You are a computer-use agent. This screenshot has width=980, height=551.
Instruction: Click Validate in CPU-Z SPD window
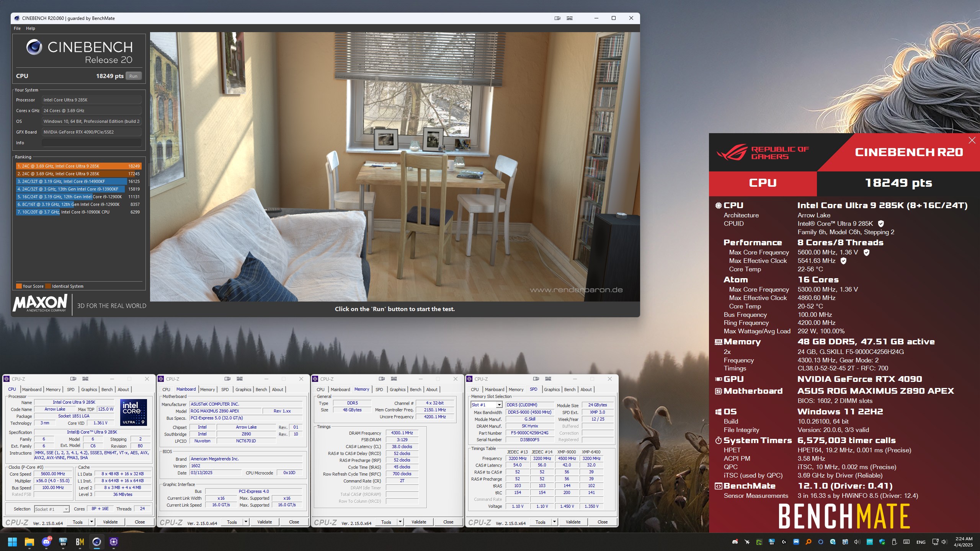[x=573, y=522]
